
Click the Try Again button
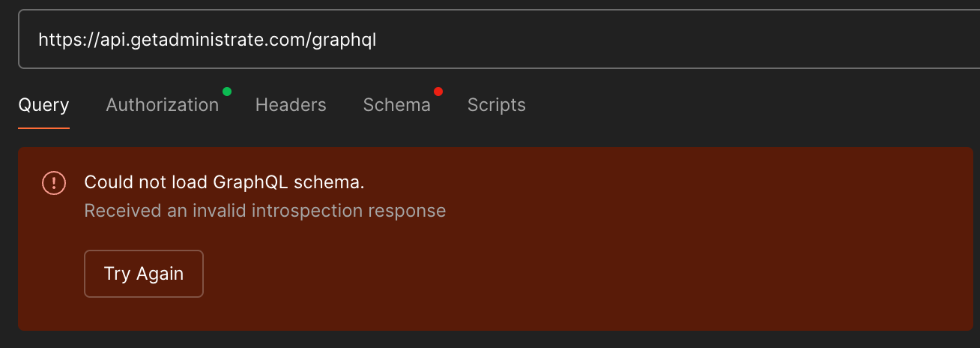[x=144, y=274]
